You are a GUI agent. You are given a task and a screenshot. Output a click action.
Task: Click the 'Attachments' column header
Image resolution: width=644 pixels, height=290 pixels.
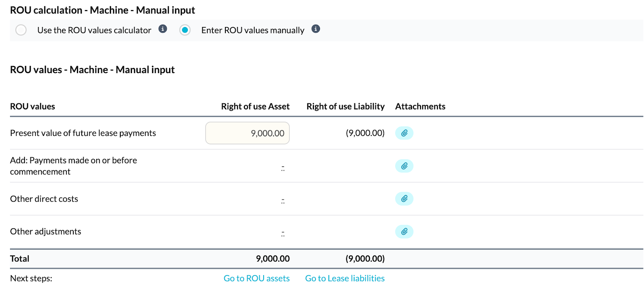click(420, 107)
